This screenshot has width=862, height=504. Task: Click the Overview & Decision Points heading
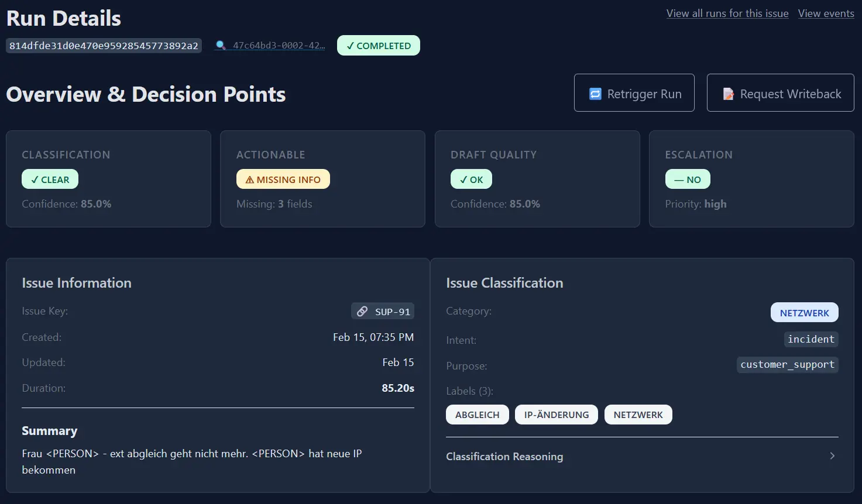click(x=146, y=94)
